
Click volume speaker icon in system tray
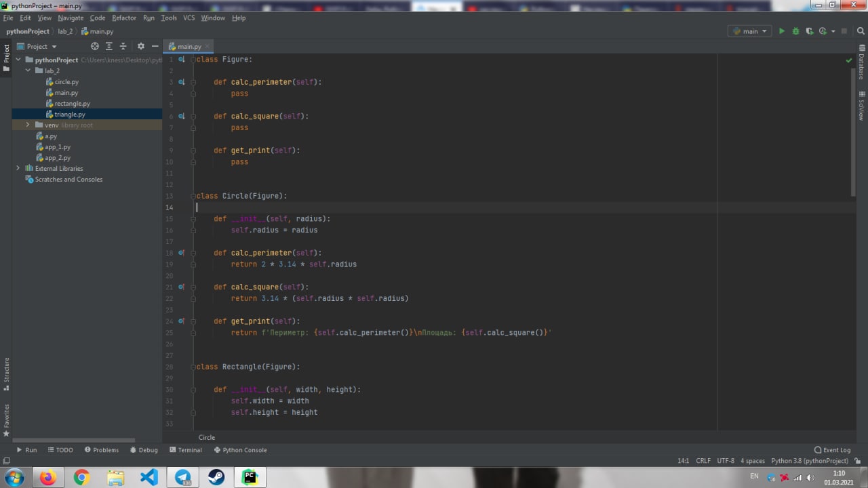(810, 478)
